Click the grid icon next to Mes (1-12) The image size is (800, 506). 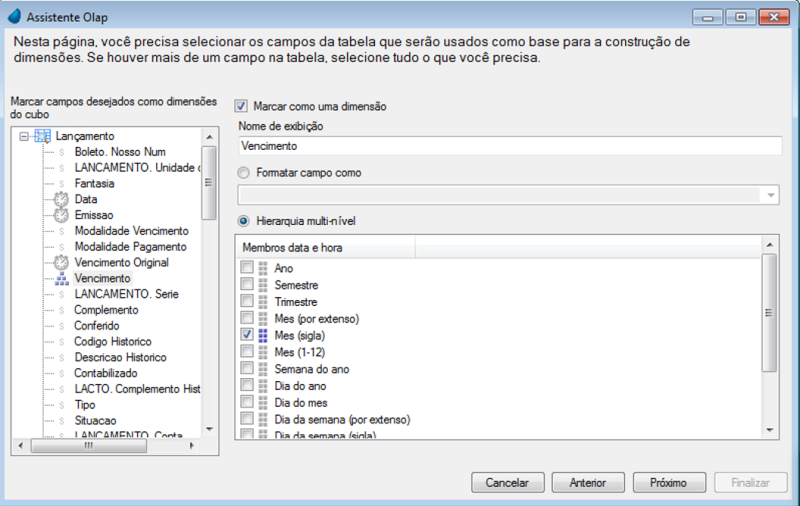pyautogui.click(x=263, y=352)
